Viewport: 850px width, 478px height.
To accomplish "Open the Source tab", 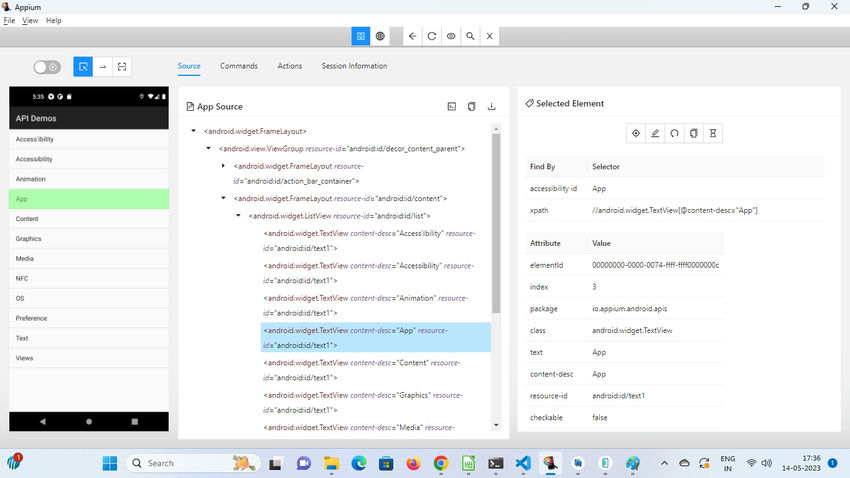I will click(189, 66).
